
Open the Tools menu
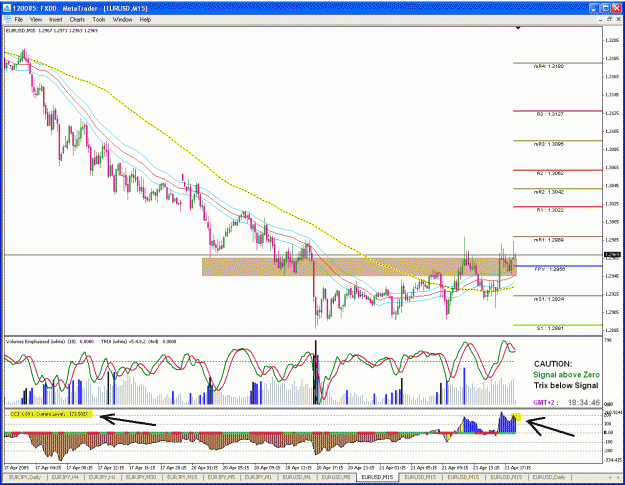click(x=99, y=20)
